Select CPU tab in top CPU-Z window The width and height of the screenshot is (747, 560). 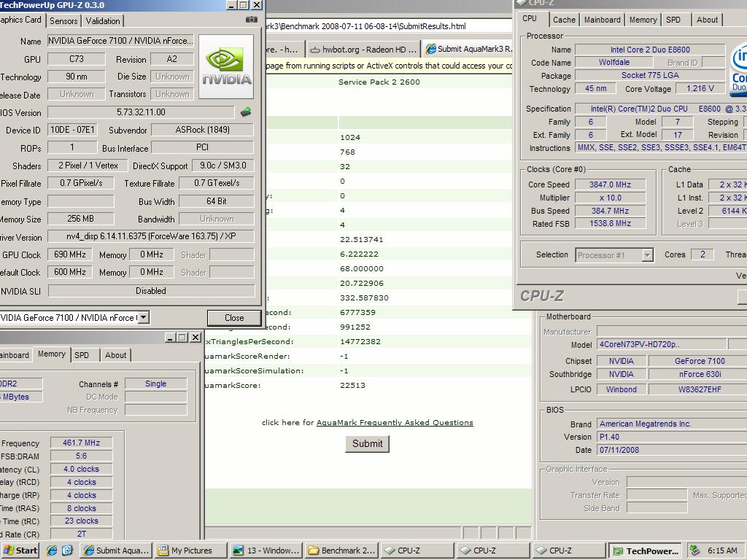pos(530,18)
